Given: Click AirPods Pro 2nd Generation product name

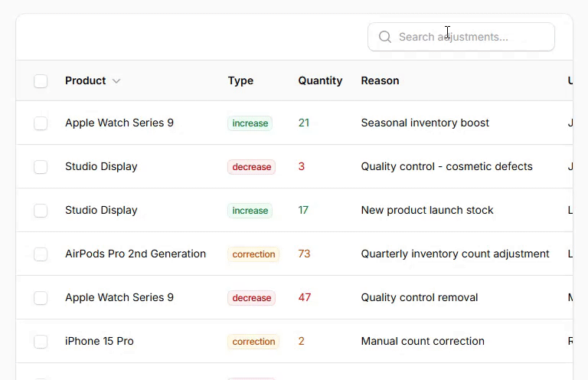Looking at the screenshot, I should pos(136,254).
